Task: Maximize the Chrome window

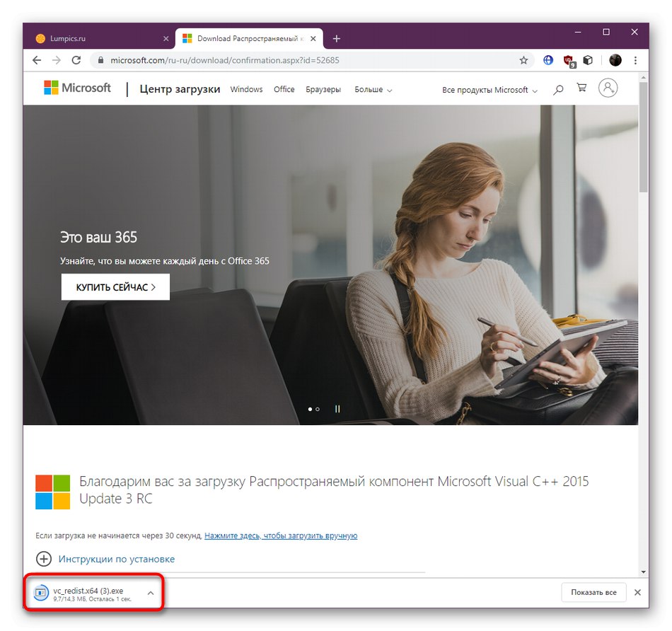Action: [x=606, y=32]
